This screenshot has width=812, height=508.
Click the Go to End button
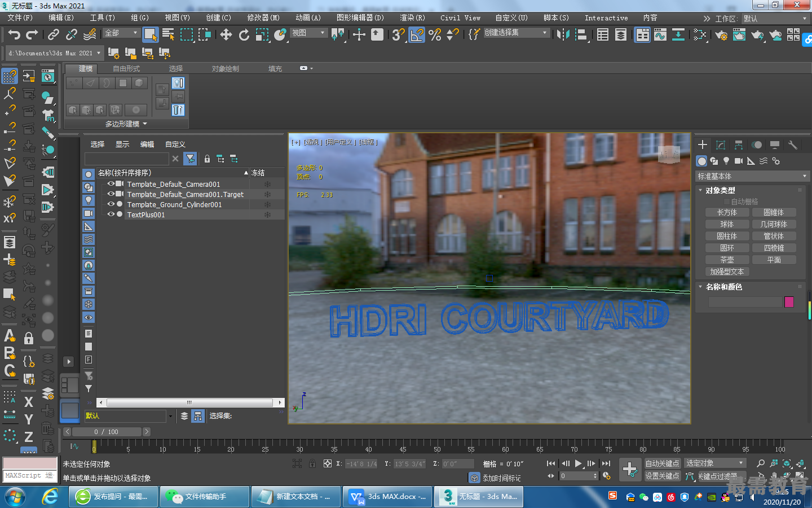tap(606, 463)
